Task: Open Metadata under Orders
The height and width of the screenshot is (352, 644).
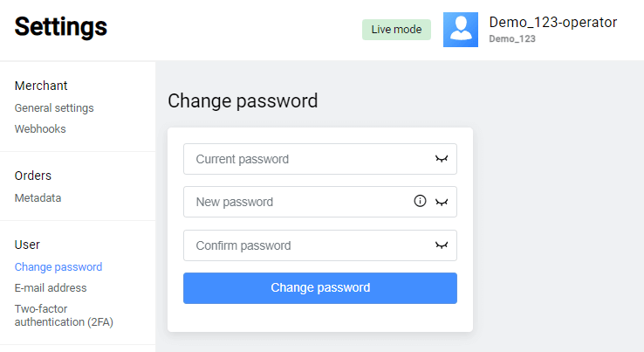Action: pyautogui.click(x=38, y=197)
